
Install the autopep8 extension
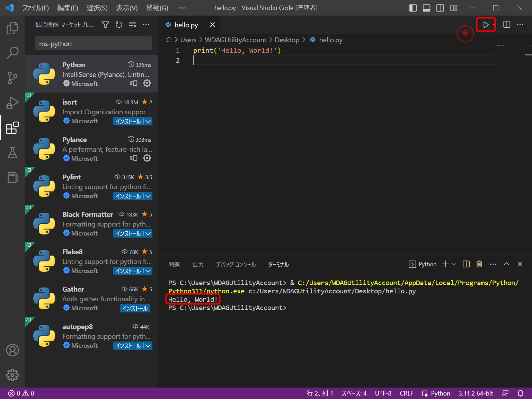[128, 346]
